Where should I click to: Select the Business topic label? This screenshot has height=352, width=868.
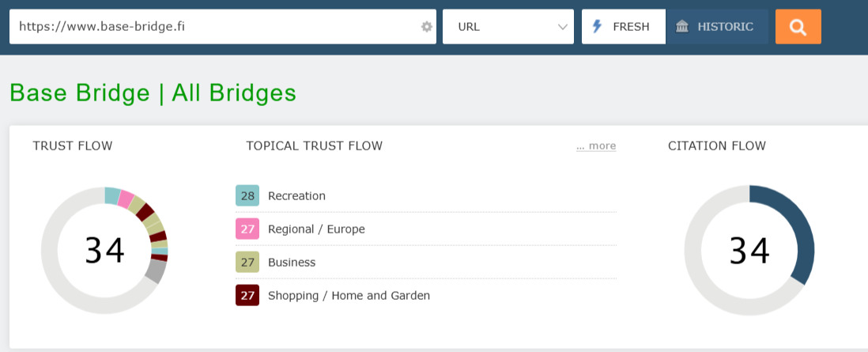(x=292, y=262)
